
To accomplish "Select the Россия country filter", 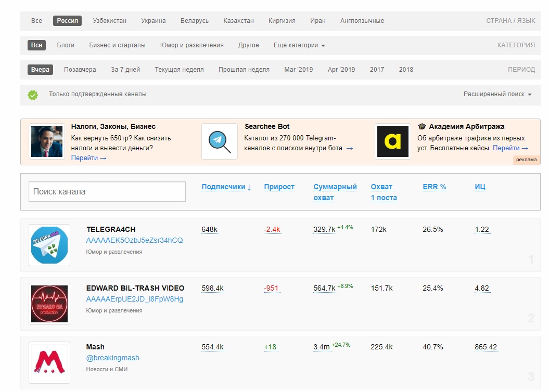I will (68, 21).
